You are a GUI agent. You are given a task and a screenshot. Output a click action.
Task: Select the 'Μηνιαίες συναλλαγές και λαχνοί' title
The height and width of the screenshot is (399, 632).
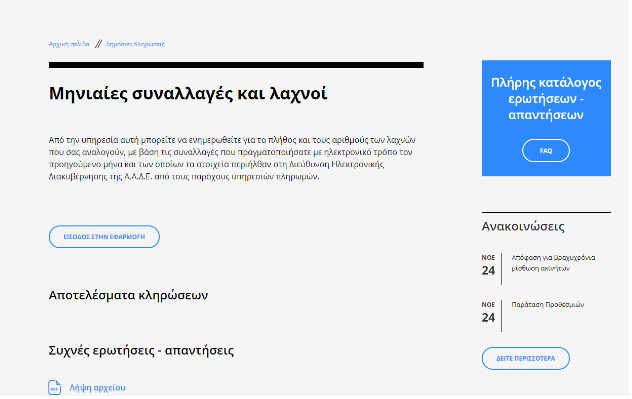188,94
